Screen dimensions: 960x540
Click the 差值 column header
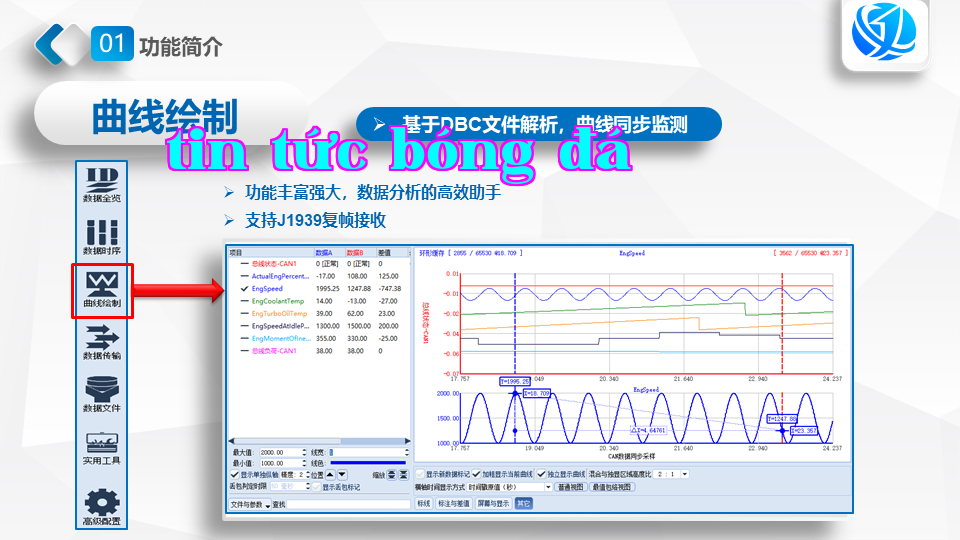click(392, 252)
